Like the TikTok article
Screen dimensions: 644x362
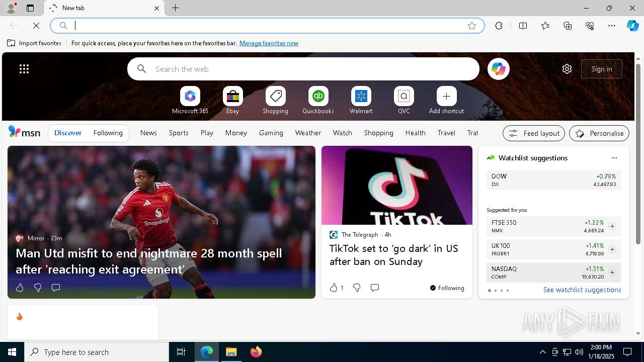point(336,288)
